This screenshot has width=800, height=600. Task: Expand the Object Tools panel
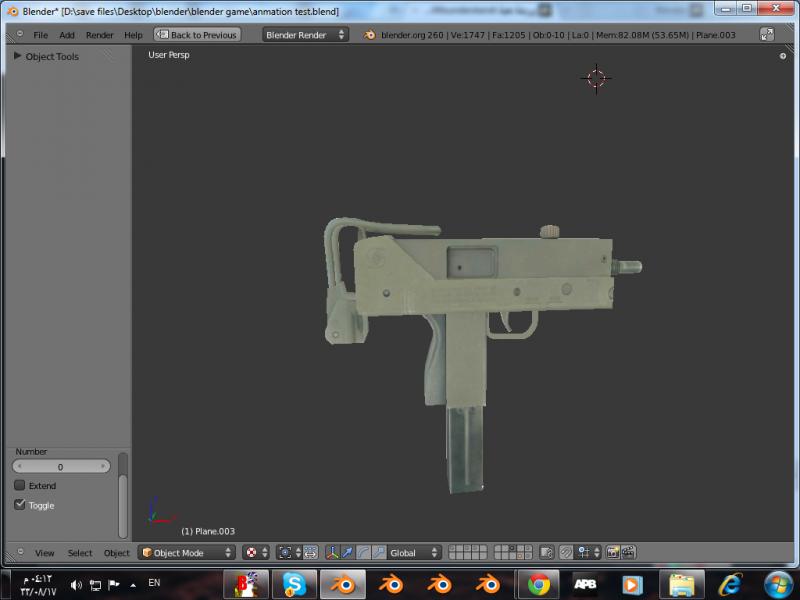(x=17, y=56)
